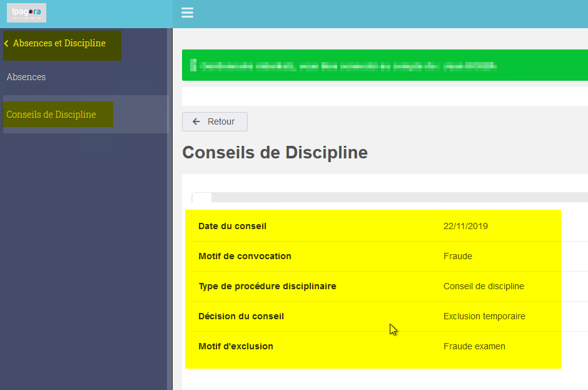Toggle the hamburger menu icon
This screenshot has height=390, width=588.
(187, 13)
